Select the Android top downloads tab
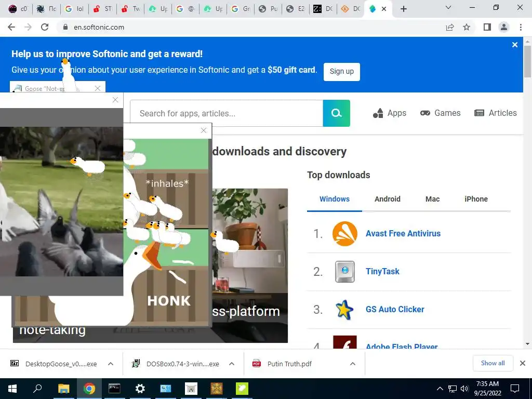Screen dimensions: 532x399 388,199
